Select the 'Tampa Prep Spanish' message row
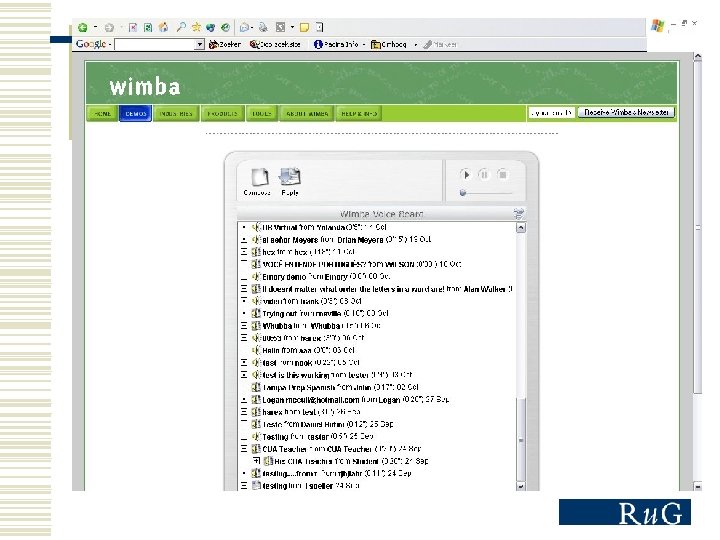This screenshot has height=540, width=720. (340, 387)
